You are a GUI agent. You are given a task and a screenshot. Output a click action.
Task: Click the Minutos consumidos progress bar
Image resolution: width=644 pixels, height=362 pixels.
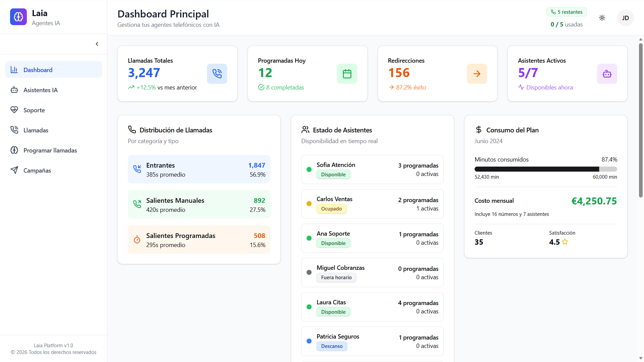(545, 169)
